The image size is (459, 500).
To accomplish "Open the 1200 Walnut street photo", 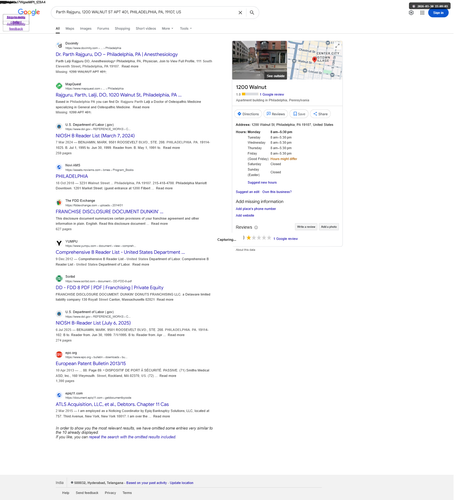I will click(x=259, y=60).
